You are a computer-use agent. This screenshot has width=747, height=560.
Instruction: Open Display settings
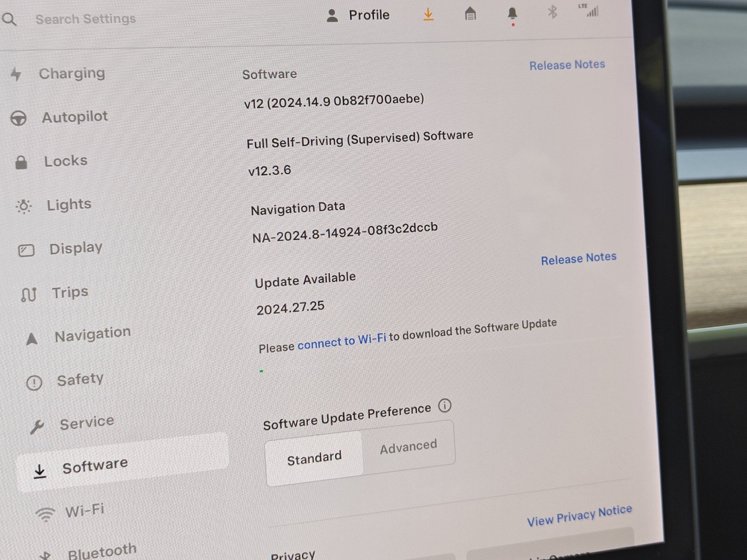coord(76,248)
